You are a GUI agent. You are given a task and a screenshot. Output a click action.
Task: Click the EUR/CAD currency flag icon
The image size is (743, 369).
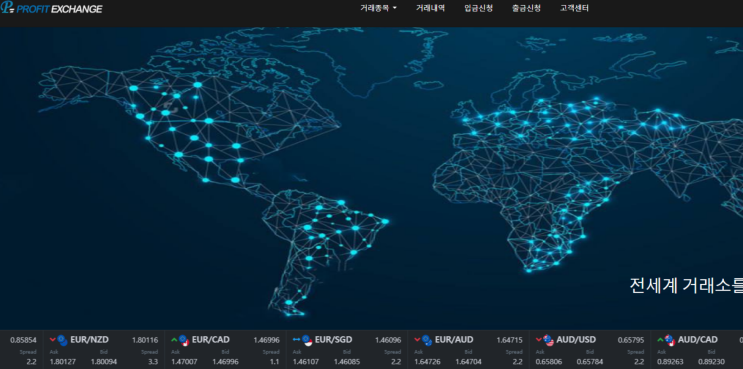(184, 340)
